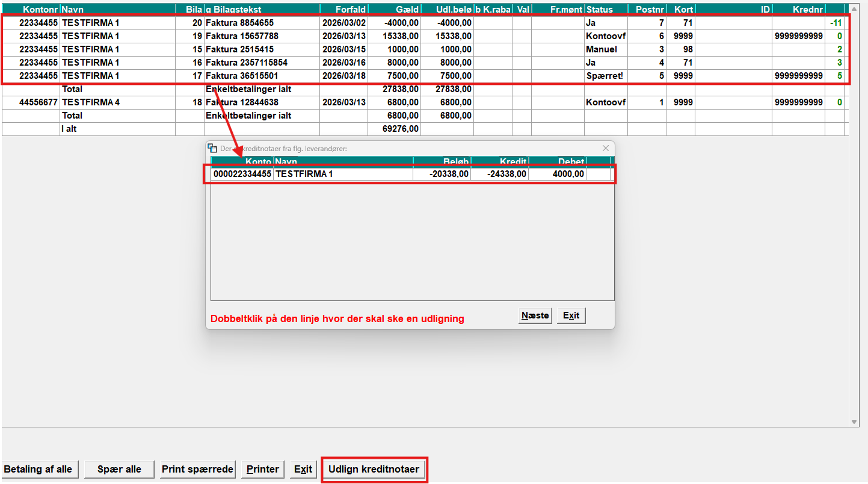Click scrollbar down arrow in main table

[x=855, y=422]
